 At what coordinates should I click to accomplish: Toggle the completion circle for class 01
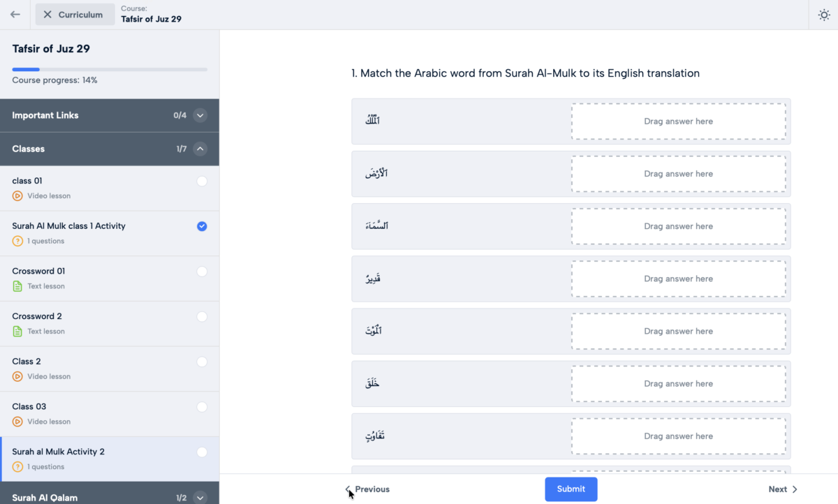coord(202,181)
